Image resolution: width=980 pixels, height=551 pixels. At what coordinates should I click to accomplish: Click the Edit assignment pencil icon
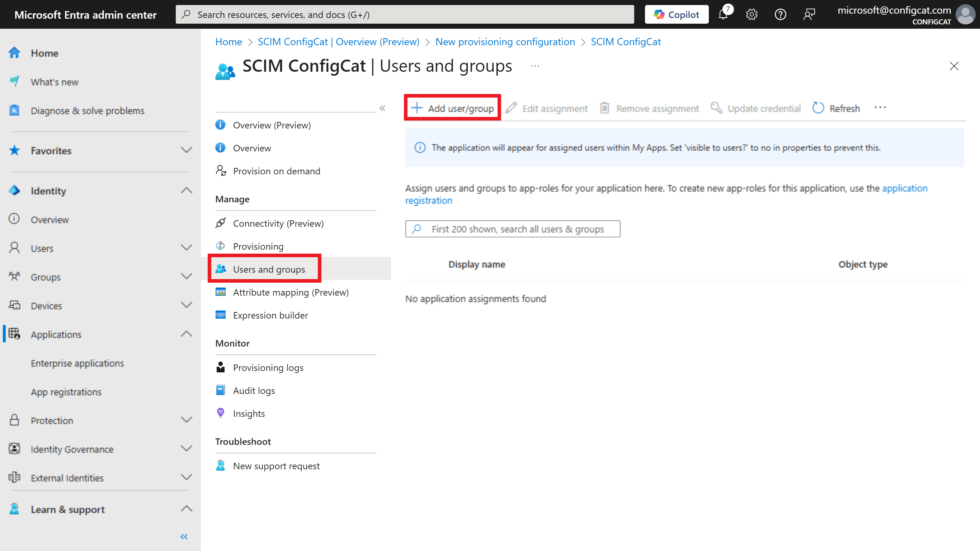coord(511,108)
